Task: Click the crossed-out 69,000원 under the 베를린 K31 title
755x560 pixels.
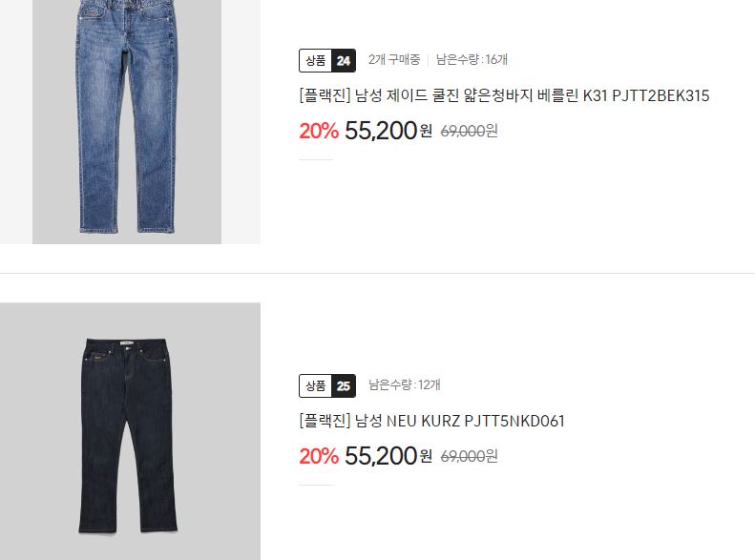Action: pos(469,131)
